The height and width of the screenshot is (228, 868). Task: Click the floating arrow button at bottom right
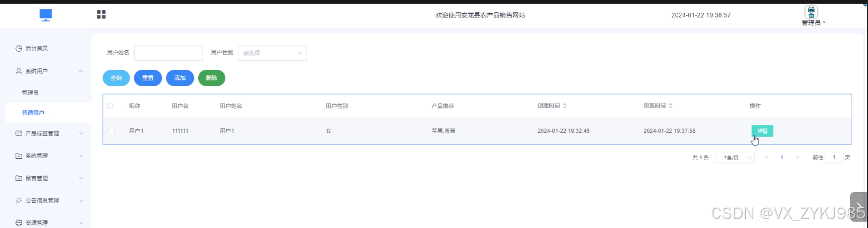coord(858,206)
